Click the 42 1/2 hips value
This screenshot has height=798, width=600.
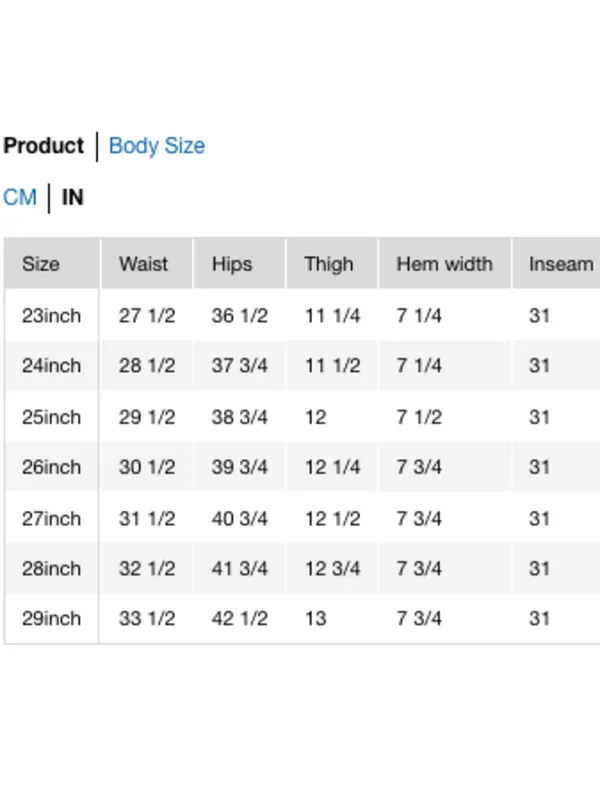point(240,618)
